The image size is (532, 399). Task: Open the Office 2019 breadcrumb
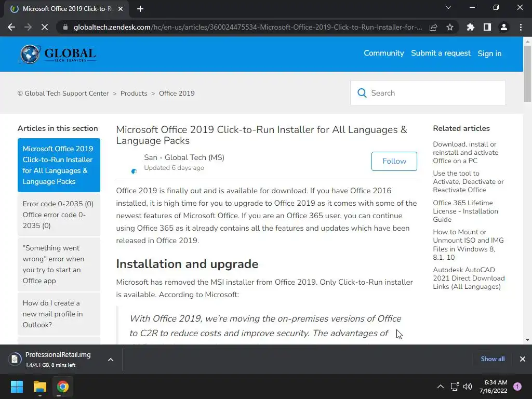click(x=177, y=94)
